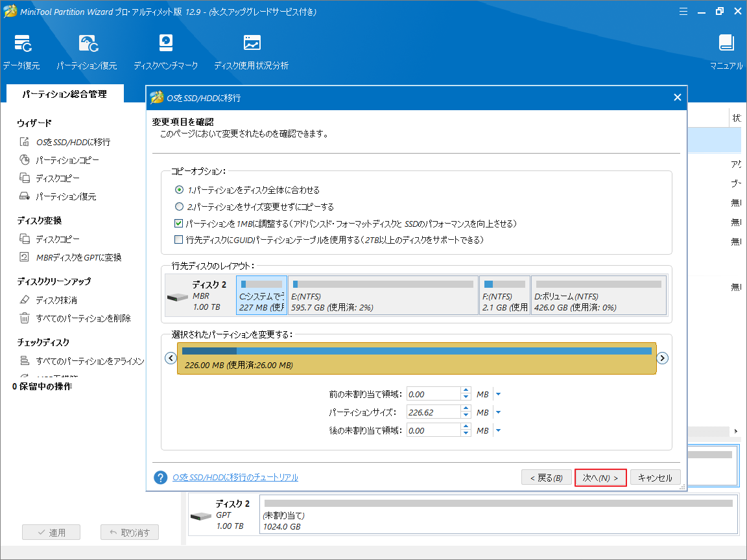Click the horizontal scrollbar right arrow in main window
The height and width of the screenshot is (560, 747).
736,431
